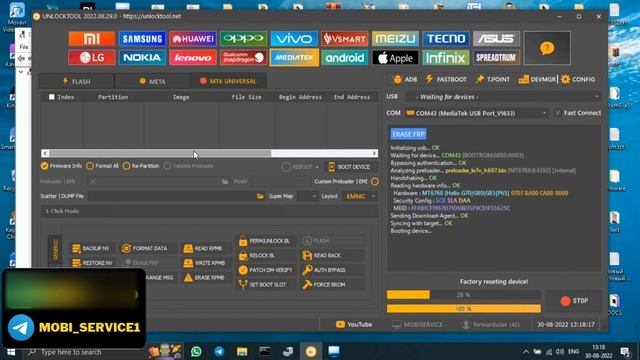Switch to the FLASH tab

(76, 81)
